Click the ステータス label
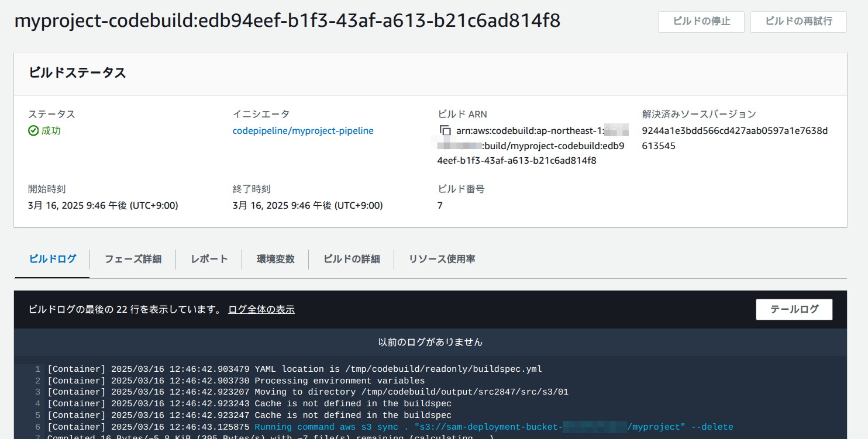This screenshot has height=439, width=868. click(x=51, y=115)
